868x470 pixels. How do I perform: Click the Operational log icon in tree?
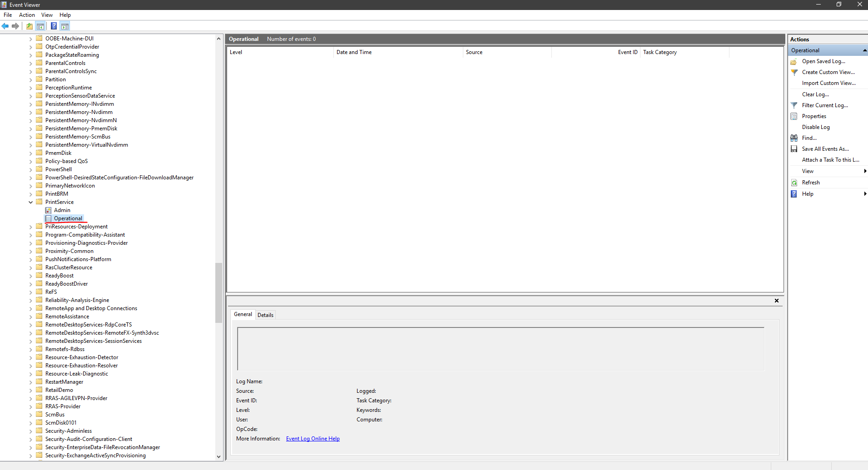tap(49, 218)
